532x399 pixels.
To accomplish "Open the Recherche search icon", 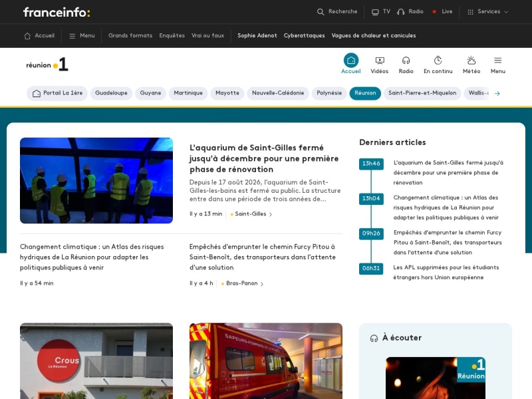I will (321, 12).
